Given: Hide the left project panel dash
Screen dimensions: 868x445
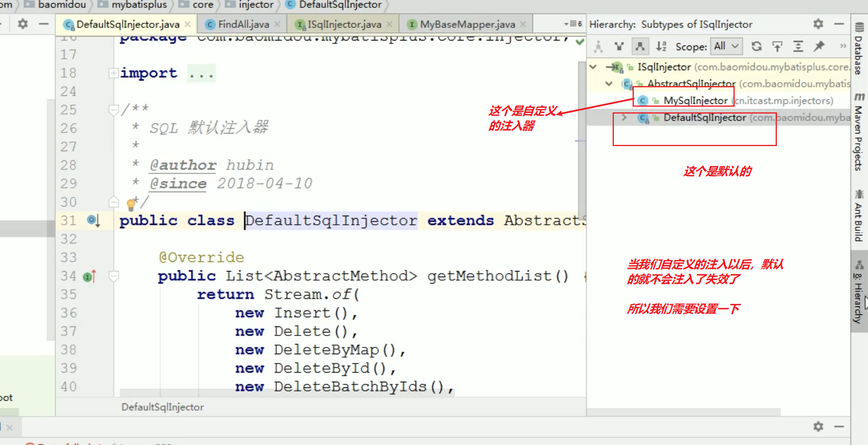Looking at the screenshot, I should click(x=43, y=24).
